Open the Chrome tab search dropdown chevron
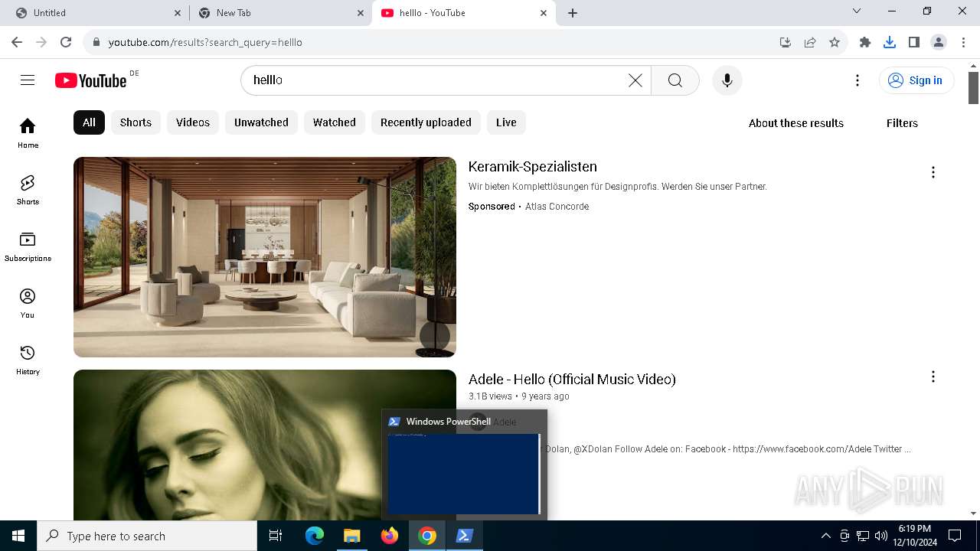Viewport: 980px width, 551px height. (x=857, y=11)
